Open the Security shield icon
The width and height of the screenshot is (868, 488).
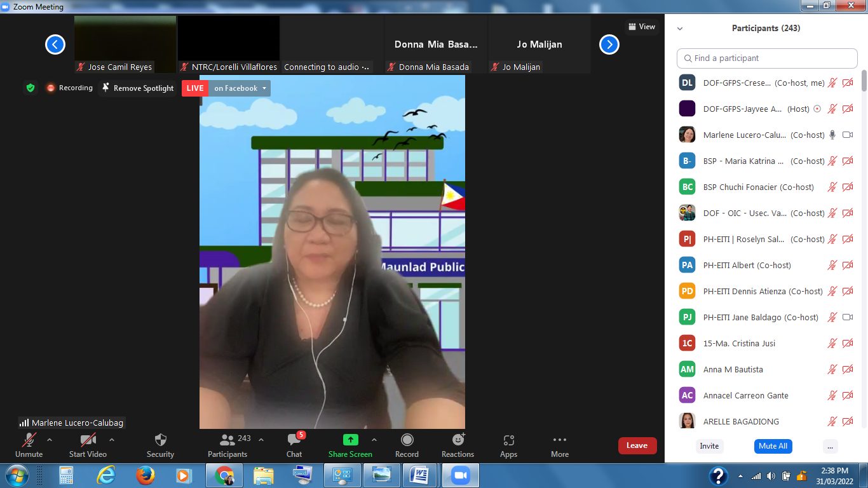click(x=160, y=440)
